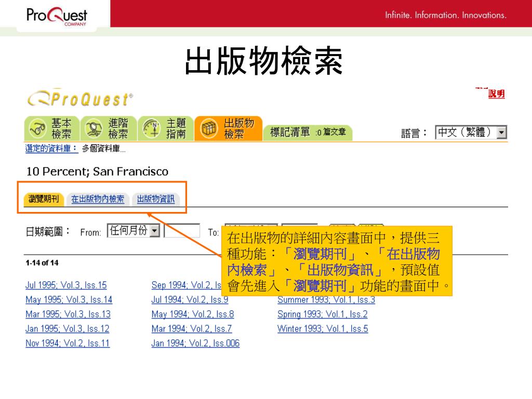Open issue Summer 1993; Vol.1, Iss.3
The image size is (532, 399).
tap(326, 300)
